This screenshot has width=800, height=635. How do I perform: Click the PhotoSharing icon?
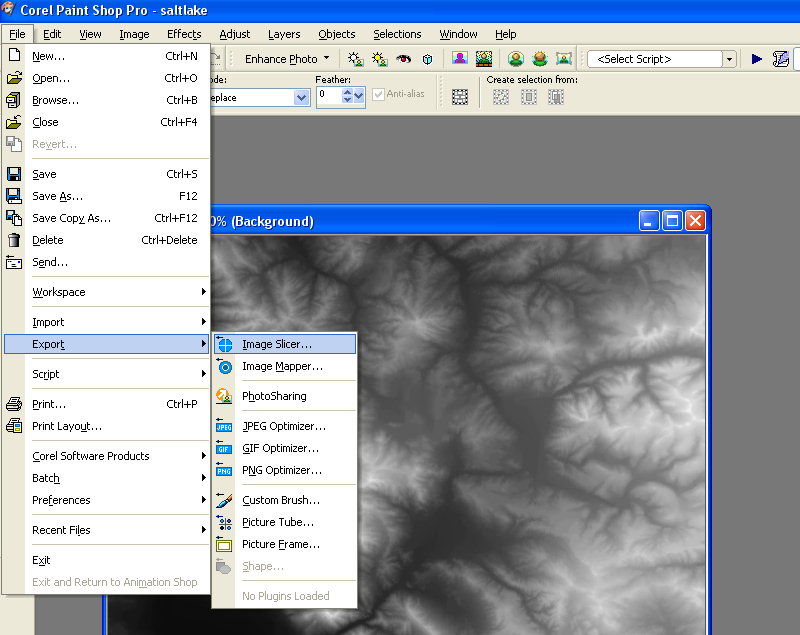pyautogui.click(x=224, y=396)
